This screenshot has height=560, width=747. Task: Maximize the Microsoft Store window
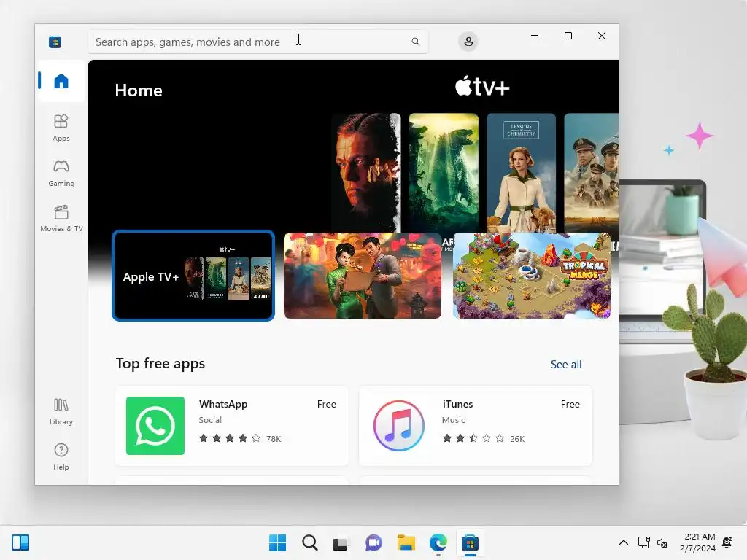(568, 36)
